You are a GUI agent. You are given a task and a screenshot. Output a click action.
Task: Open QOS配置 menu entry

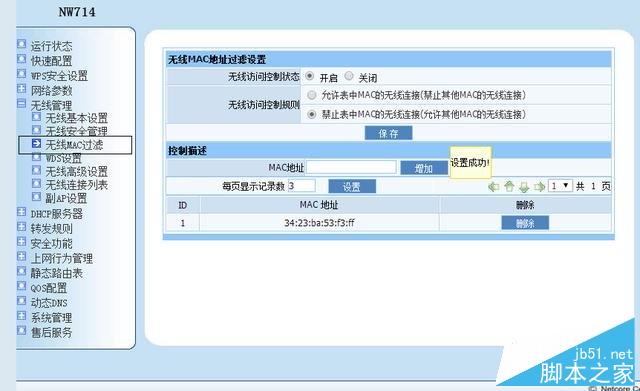[x=49, y=288]
